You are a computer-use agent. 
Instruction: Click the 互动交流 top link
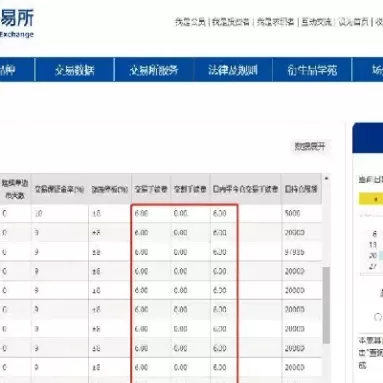click(316, 22)
